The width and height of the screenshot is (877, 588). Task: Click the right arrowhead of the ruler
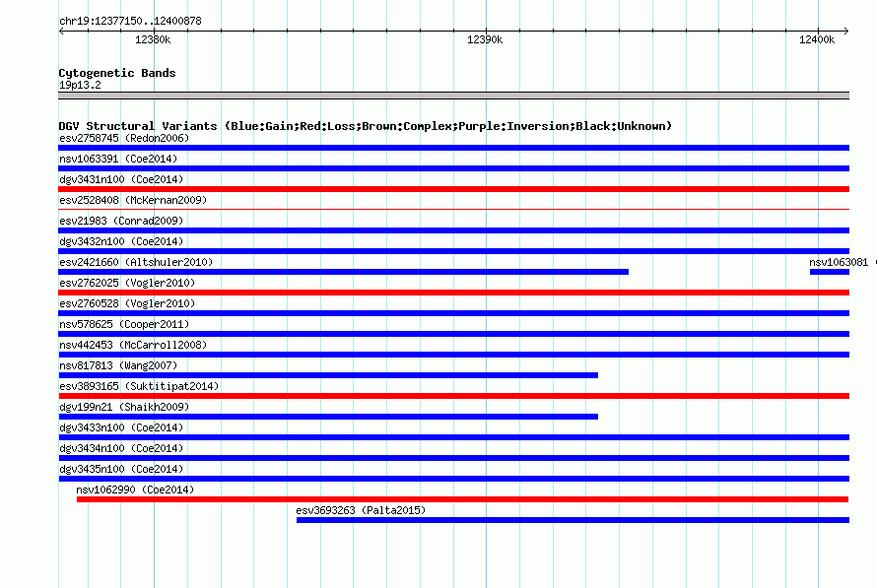[846, 32]
